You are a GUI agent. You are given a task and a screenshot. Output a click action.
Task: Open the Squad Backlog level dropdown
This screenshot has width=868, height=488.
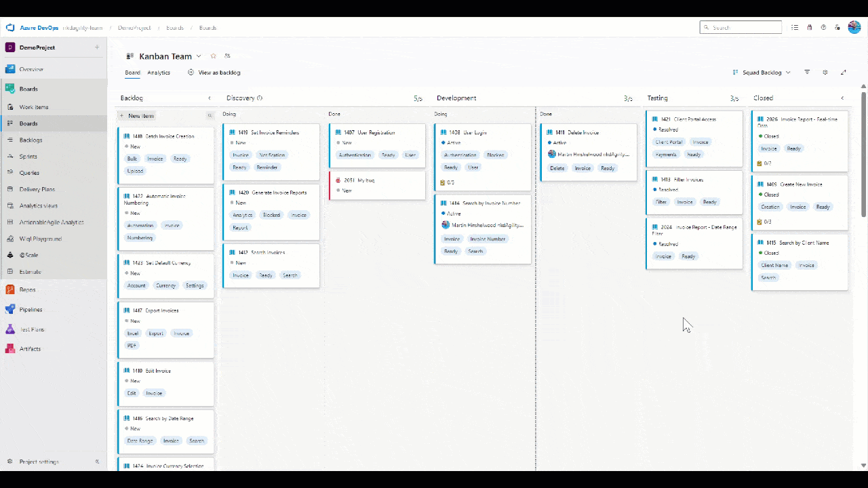762,73
